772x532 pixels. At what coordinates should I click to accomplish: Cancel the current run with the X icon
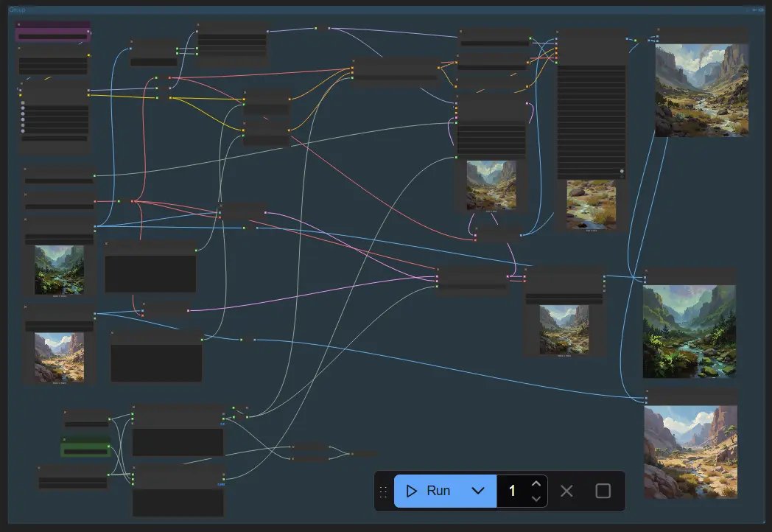click(x=566, y=491)
